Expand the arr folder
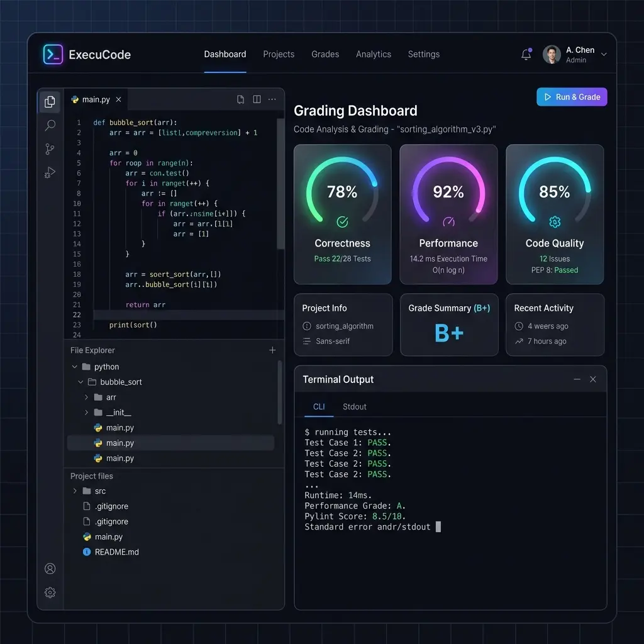 86,397
